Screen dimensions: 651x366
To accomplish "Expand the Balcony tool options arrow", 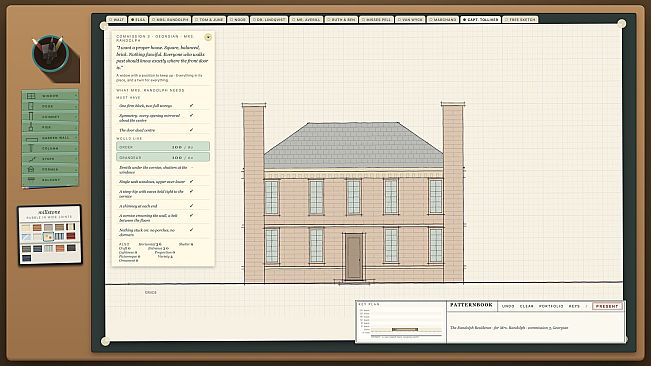I will [x=76, y=180].
